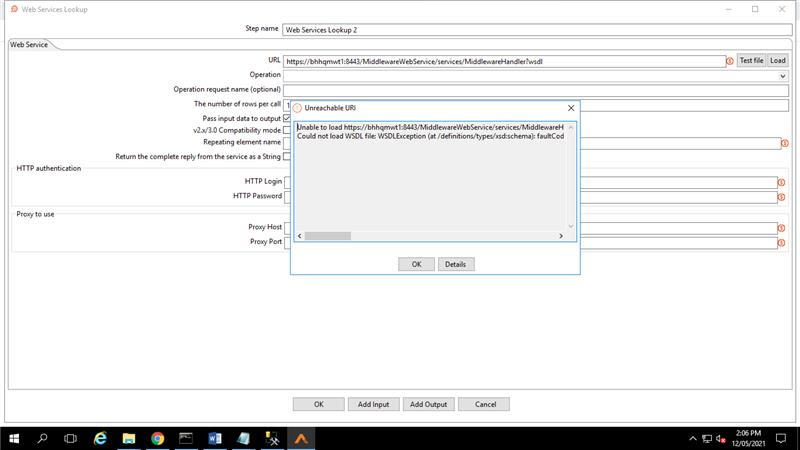
Task: Open File Explorer from the taskbar
Action: (129, 438)
